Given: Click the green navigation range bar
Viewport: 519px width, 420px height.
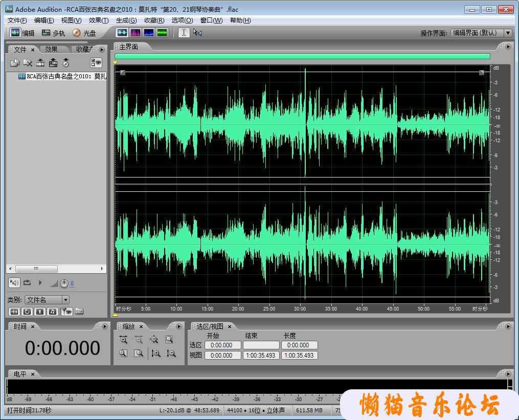Looking at the screenshot, I should 302,56.
